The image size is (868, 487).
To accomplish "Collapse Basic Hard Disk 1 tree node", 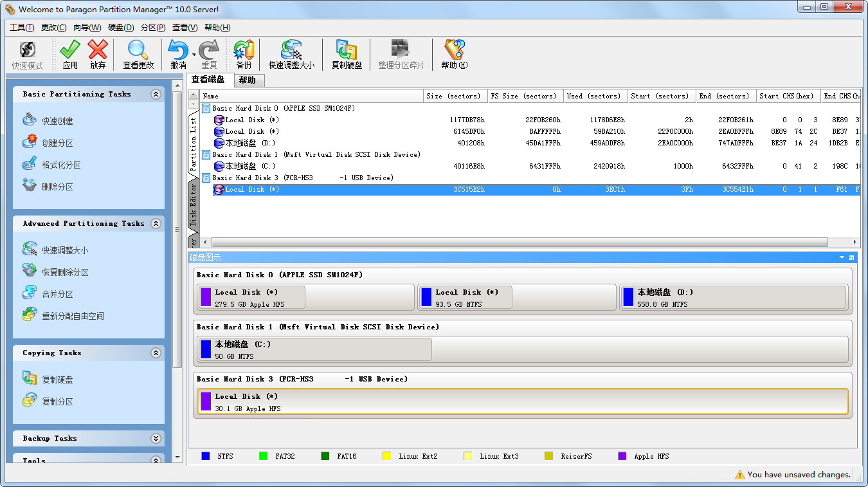I will (x=206, y=154).
